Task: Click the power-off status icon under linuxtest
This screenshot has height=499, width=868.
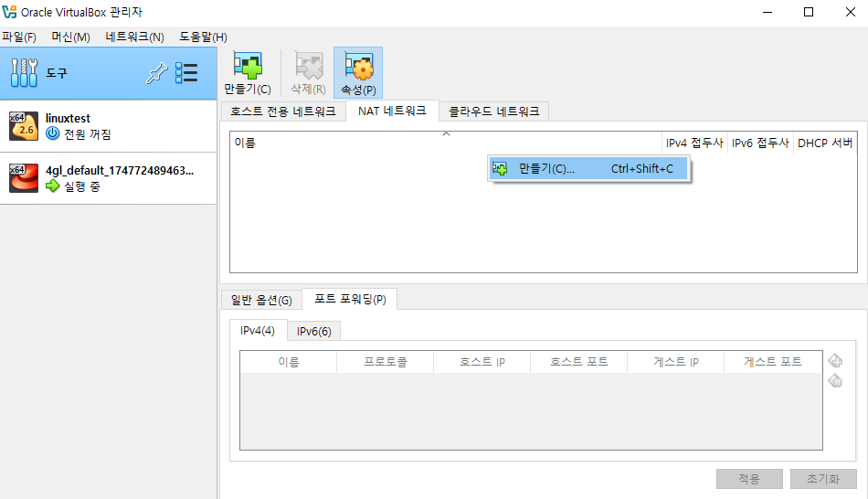Action: pyautogui.click(x=53, y=133)
